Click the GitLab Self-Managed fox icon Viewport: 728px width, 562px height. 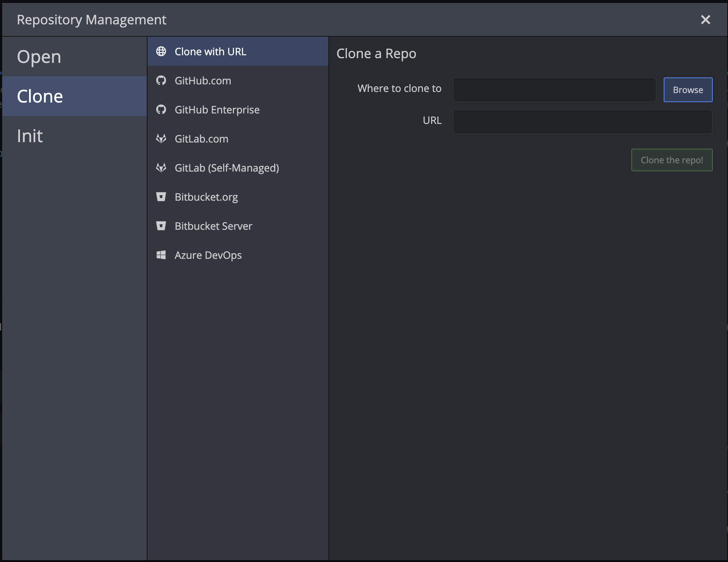161,168
